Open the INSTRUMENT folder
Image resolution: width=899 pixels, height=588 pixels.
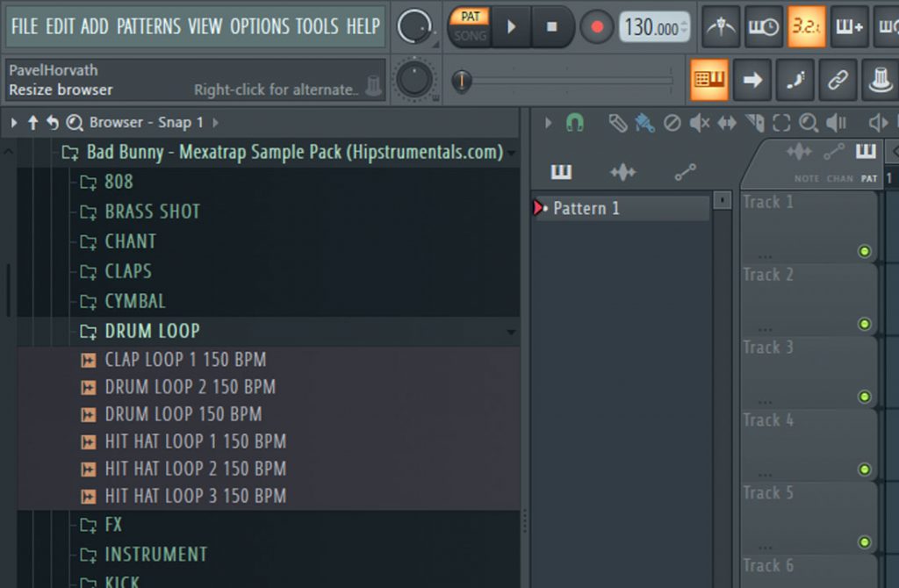coord(155,554)
